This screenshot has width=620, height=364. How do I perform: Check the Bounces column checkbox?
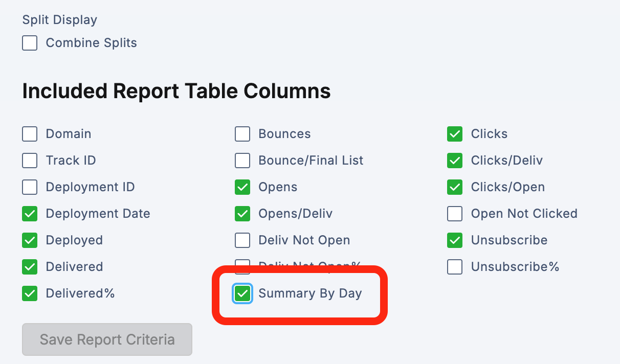coord(242,134)
